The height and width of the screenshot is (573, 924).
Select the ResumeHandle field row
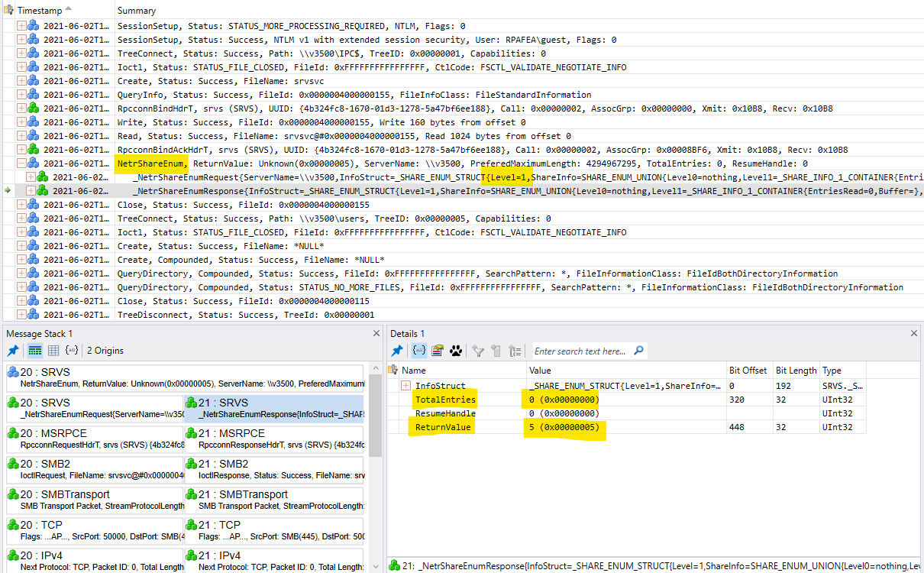pyautogui.click(x=626, y=413)
